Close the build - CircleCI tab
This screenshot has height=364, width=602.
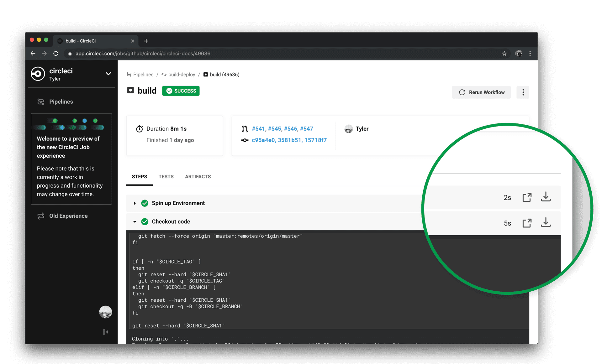click(133, 41)
